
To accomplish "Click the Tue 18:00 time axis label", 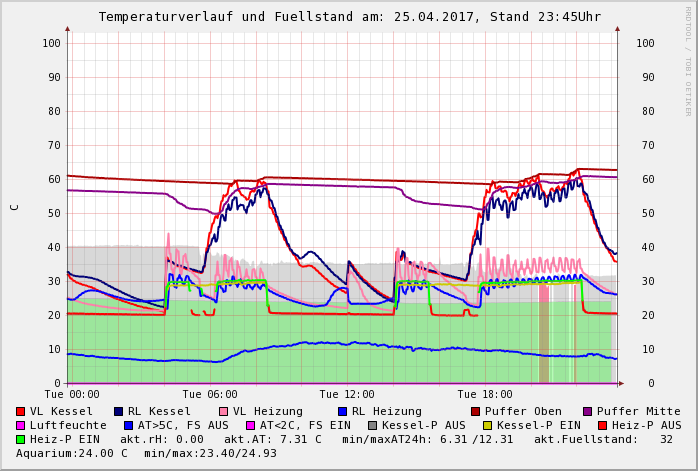I will 484,394.
